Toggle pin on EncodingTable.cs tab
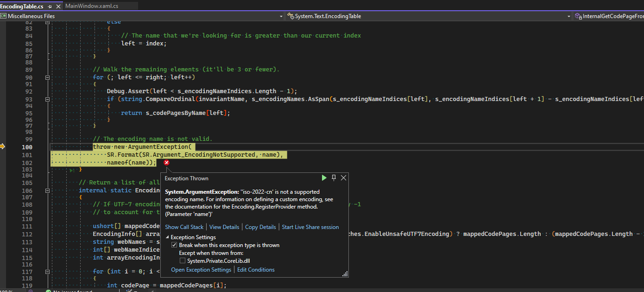Image resolution: width=644 pixels, height=292 pixels. [50, 6]
